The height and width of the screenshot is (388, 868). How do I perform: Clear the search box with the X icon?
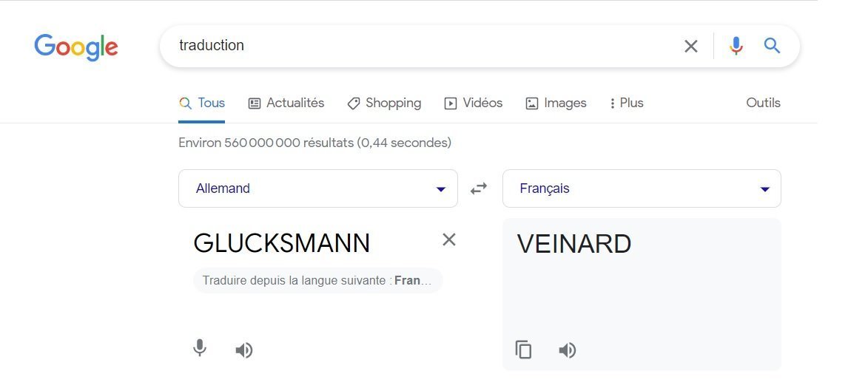691,46
